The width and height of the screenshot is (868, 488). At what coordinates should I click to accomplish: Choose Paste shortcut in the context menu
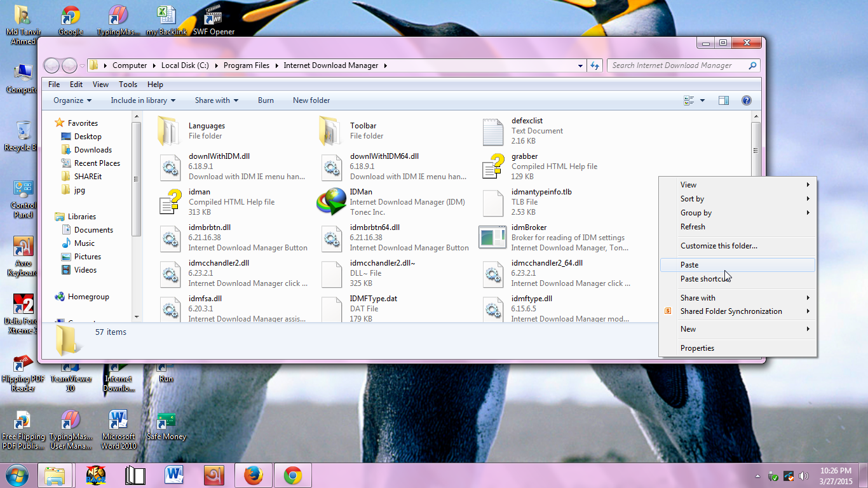pyautogui.click(x=738, y=279)
